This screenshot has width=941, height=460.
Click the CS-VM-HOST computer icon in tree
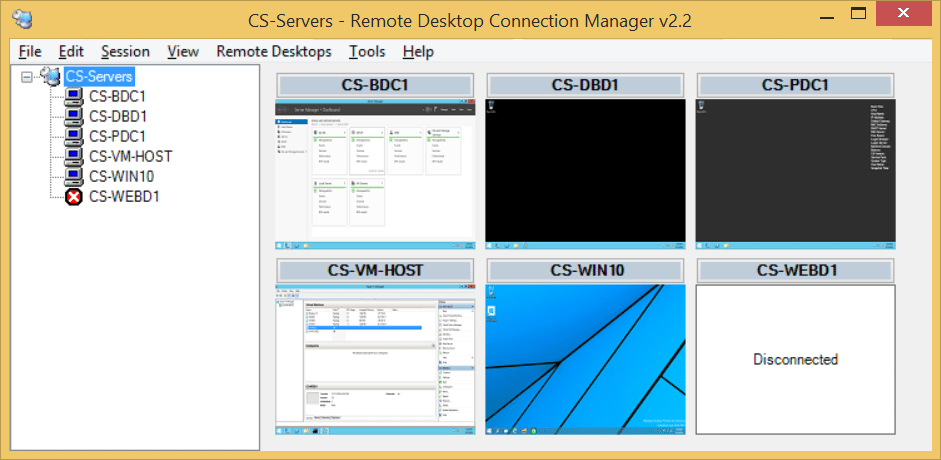click(x=73, y=156)
